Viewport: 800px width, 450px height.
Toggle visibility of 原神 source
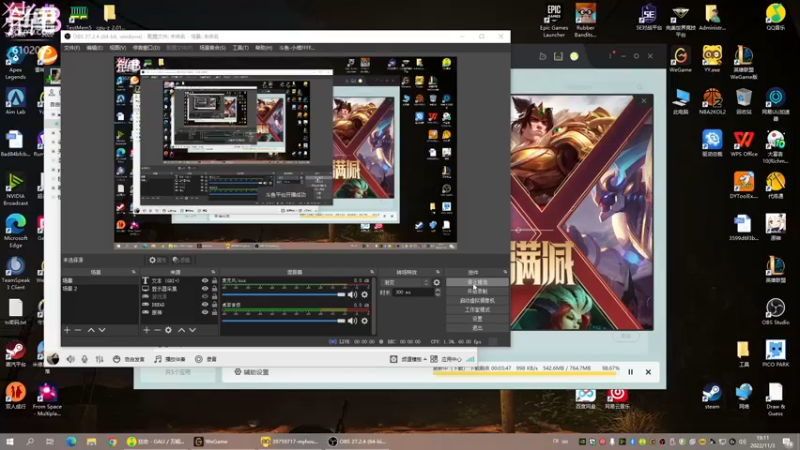(205, 312)
